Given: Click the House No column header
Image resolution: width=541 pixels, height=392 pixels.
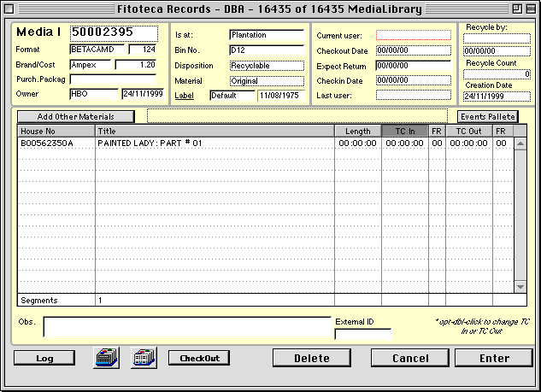Looking at the screenshot, I should tap(56, 131).
